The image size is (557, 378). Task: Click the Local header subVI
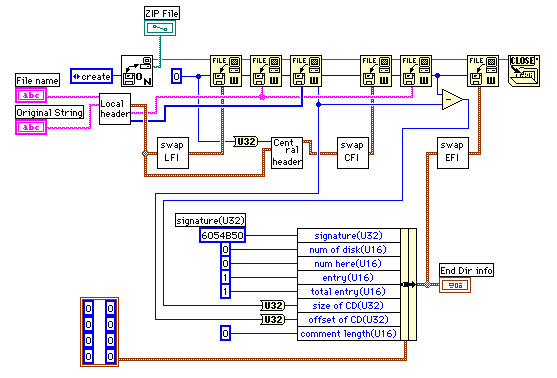click(x=115, y=109)
